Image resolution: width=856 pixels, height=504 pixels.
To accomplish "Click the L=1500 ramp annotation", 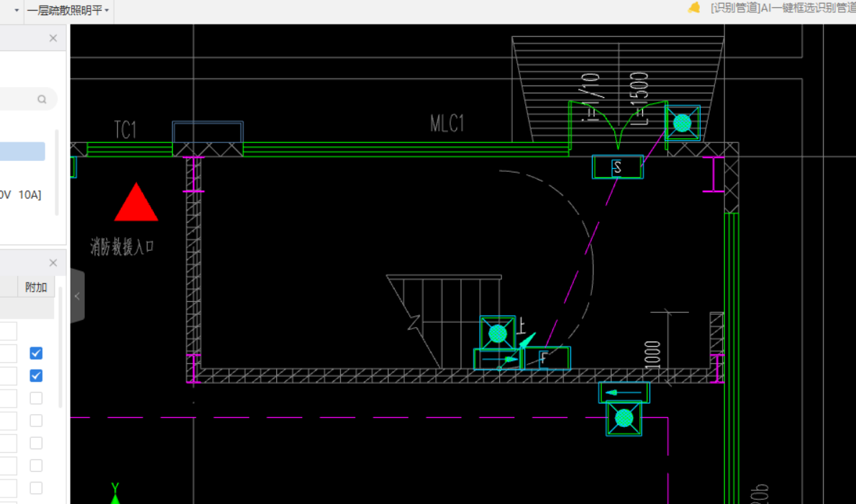I will pyautogui.click(x=639, y=98).
